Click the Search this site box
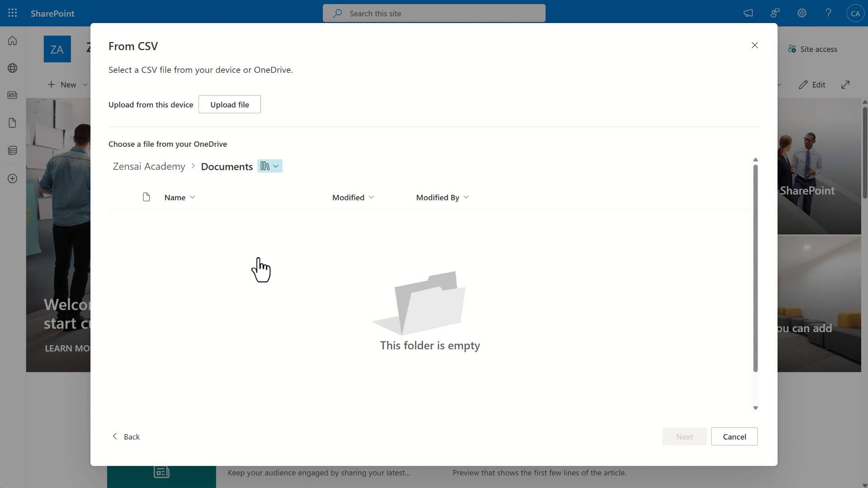Image resolution: width=868 pixels, height=488 pixels. [434, 14]
